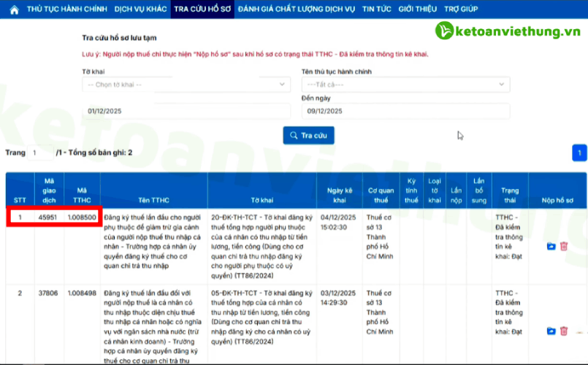Click the Mã giao dịch column header
This screenshot has width=588, height=365.
(49, 191)
